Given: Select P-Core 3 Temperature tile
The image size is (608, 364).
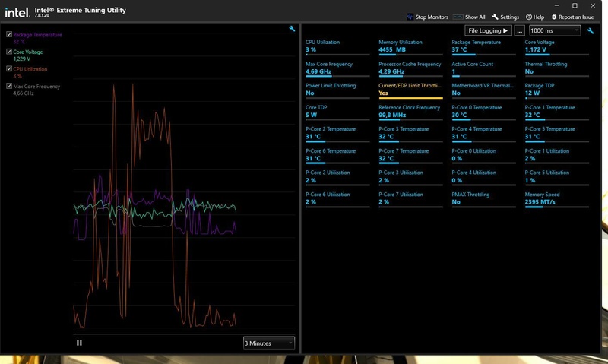Looking at the screenshot, I should [x=410, y=134].
